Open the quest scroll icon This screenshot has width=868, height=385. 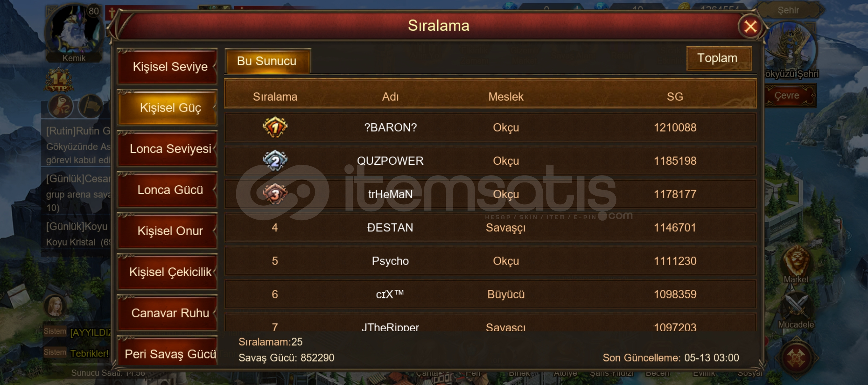click(x=61, y=106)
